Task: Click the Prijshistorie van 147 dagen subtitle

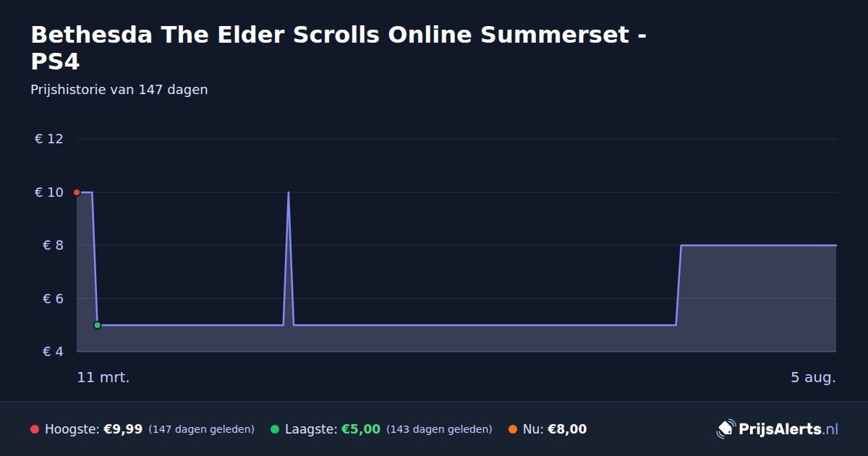Action: coord(119,90)
